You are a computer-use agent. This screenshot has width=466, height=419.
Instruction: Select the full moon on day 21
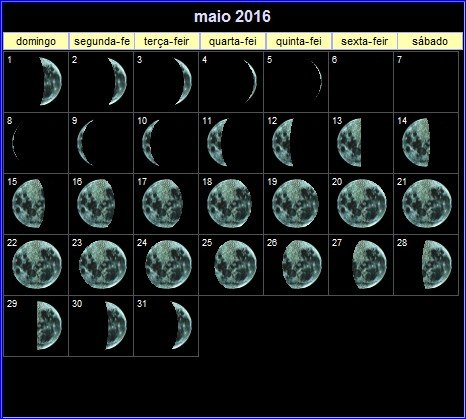tap(427, 203)
